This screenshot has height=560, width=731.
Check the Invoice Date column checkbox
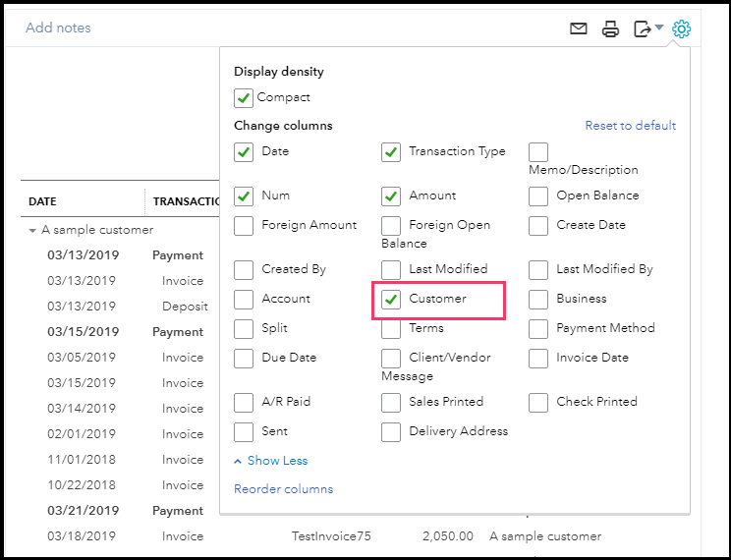point(538,358)
